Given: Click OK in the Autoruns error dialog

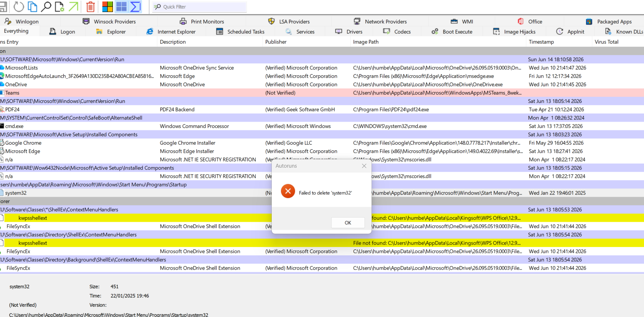Looking at the screenshot, I should coord(348,223).
